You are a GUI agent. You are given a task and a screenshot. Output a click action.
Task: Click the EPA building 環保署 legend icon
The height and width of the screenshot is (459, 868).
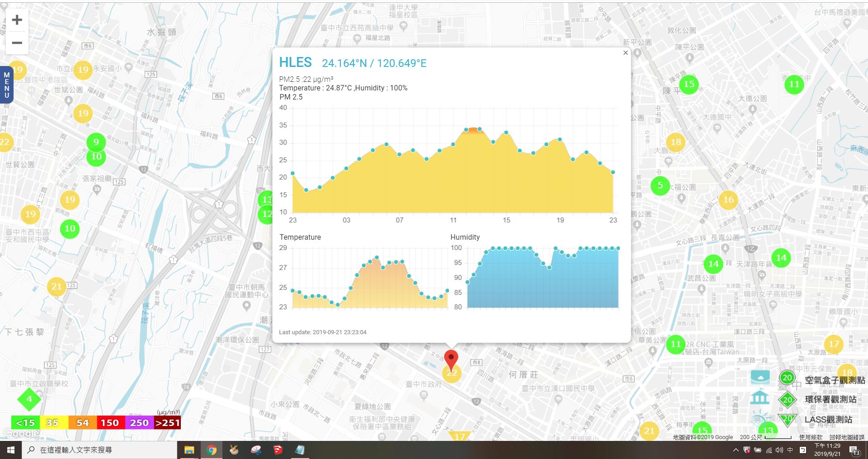760,398
